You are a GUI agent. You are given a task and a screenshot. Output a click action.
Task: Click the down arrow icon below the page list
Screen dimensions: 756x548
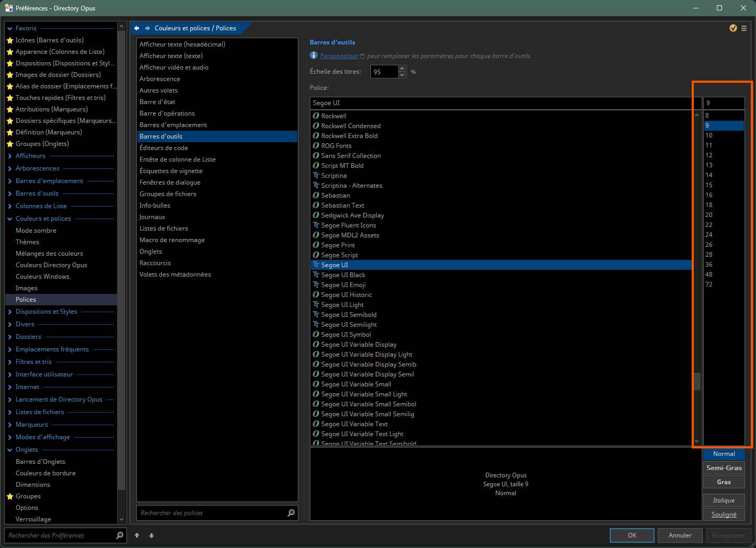coord(152,535)
